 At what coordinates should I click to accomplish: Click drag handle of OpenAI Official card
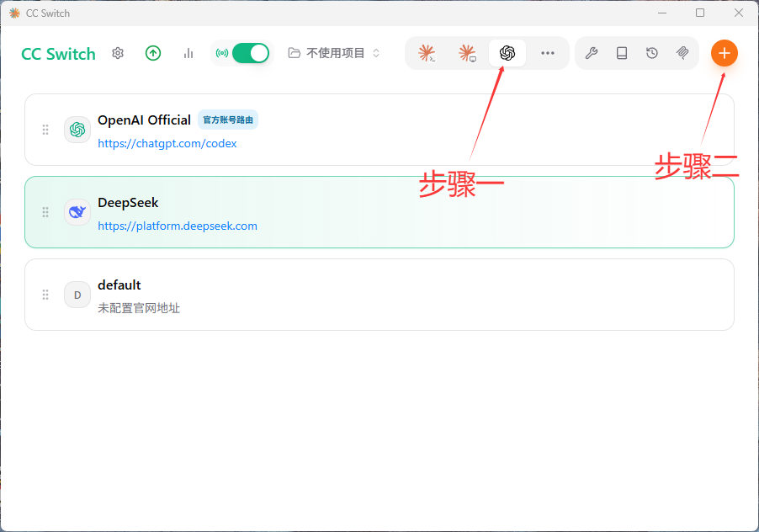45,130
